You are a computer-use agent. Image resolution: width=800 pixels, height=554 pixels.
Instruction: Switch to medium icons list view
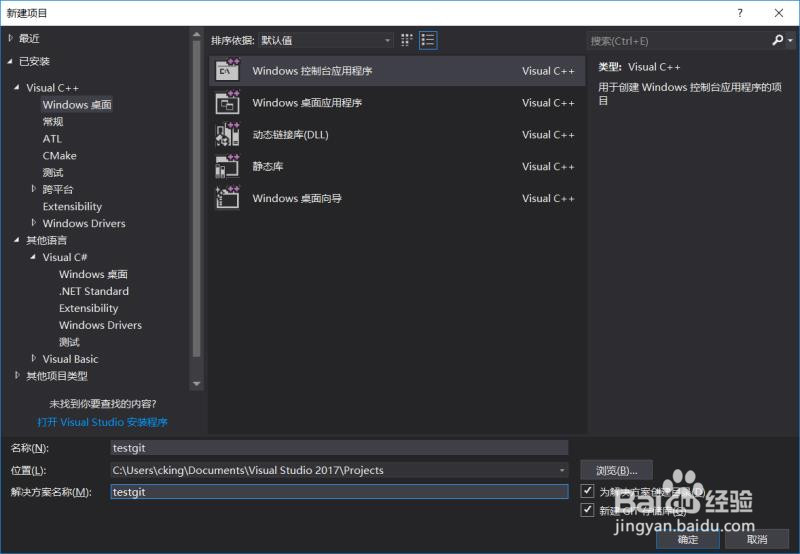(x=428, y=40)
